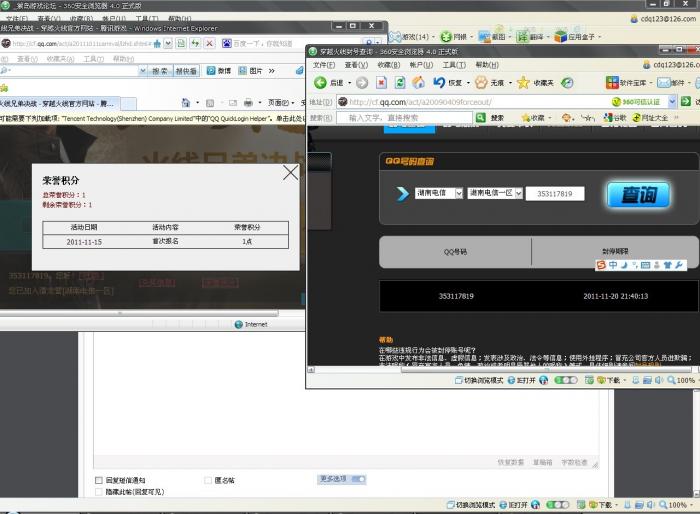
Task: Click the QQ number field showing 353117819
Action: [x=555, y=194]
